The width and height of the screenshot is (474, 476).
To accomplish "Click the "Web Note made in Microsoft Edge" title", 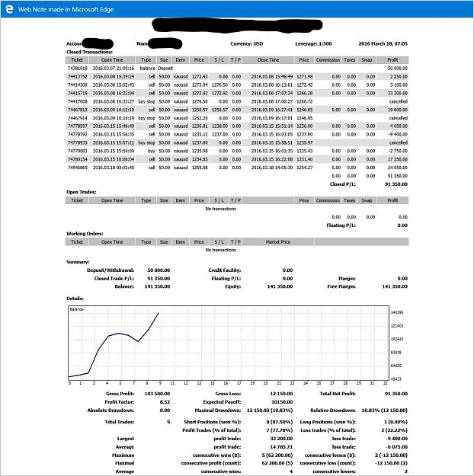I will coord(66,9).
